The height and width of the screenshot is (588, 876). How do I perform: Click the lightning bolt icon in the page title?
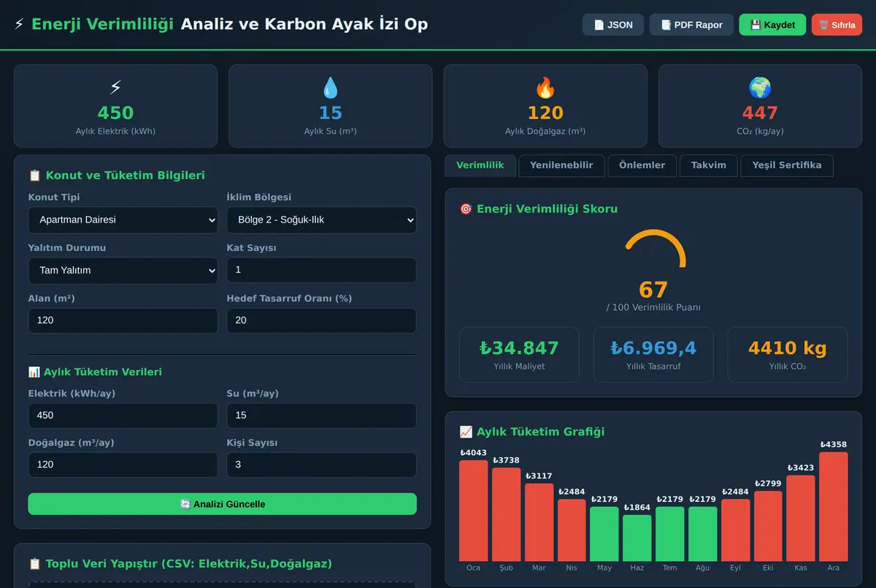(19, 24)
